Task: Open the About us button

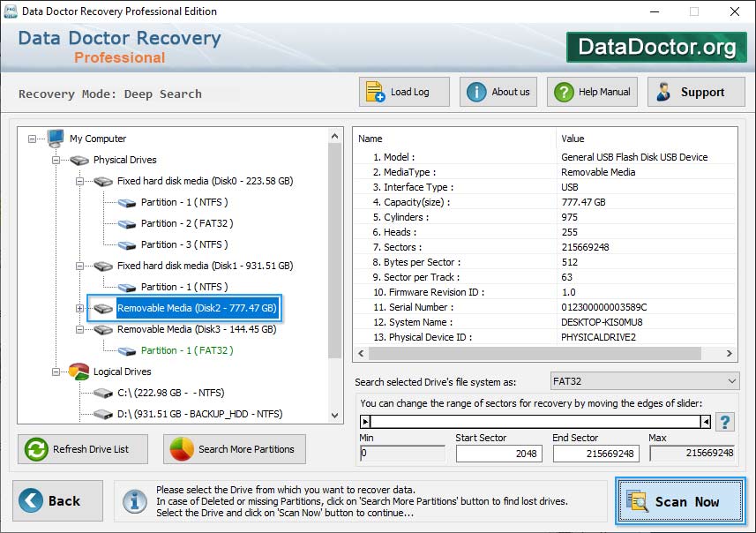Action: click(x=498, y=92)
